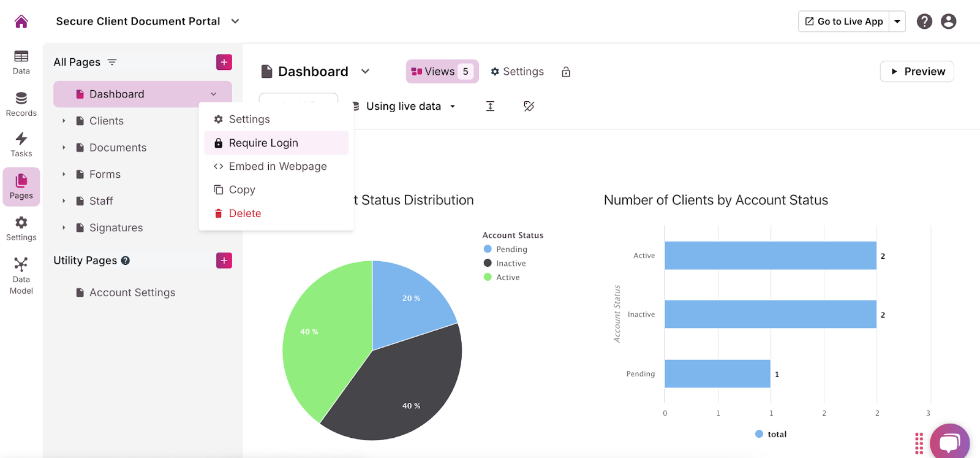Viewport: 980px width, 458px height.
Task: Toggle Pending series in pie legend
Action: 511,249
